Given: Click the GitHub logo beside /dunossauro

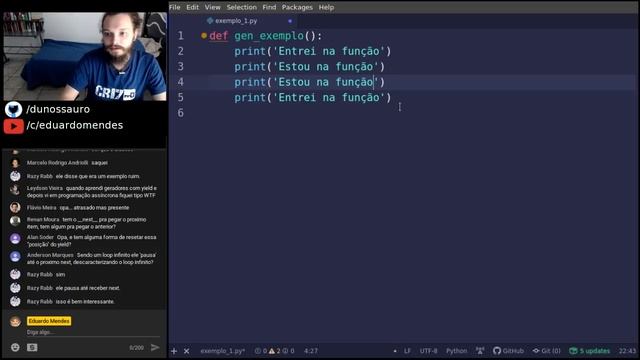Looking at the screenshot, I should (x=13, y=109).
